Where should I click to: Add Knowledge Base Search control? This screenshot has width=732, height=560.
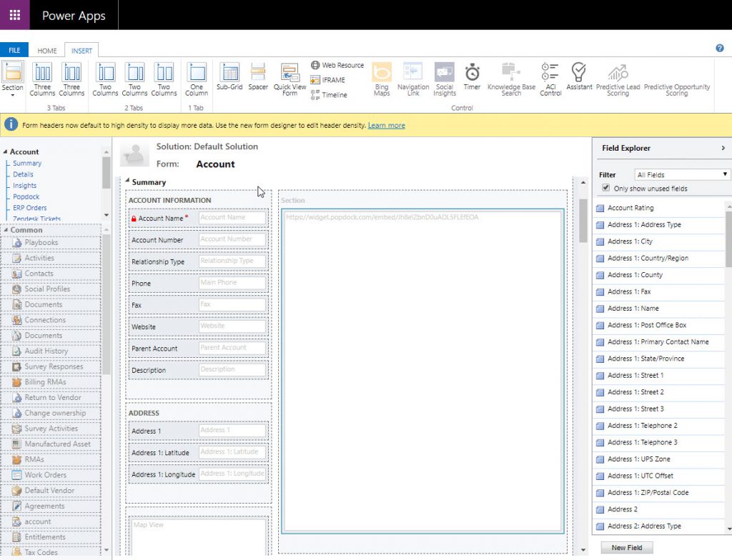[511, 79]
